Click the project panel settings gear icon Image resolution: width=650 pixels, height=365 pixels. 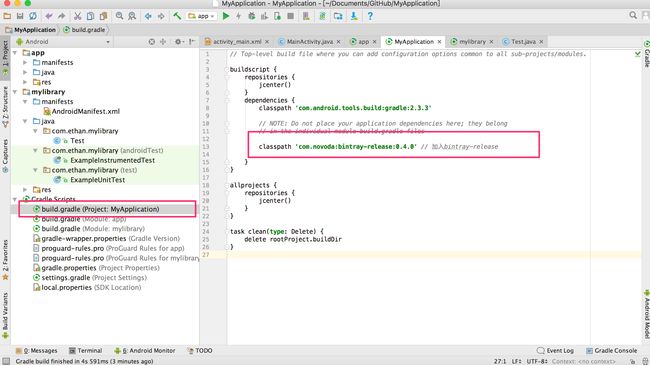click(x=178, y=41)
